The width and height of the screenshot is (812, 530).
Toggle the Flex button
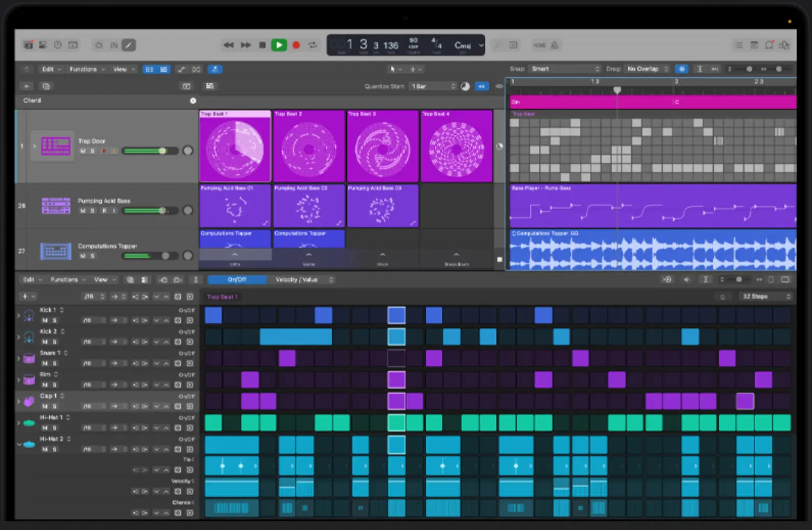[197, 69]
